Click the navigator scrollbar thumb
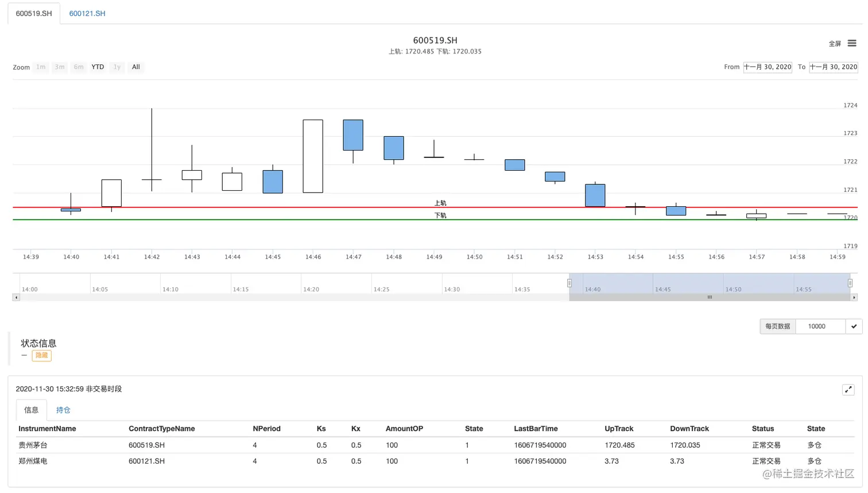The image size is (868, 493). tap(710, 297)
